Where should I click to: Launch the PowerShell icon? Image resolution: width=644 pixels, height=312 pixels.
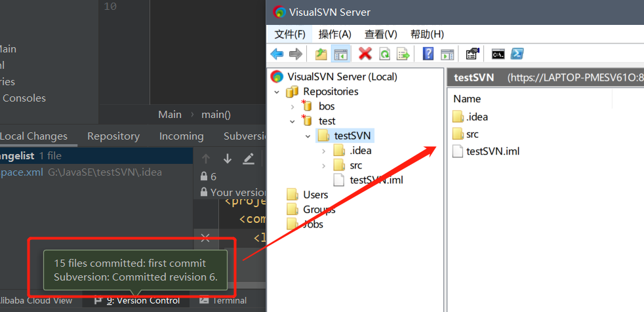coord(517,54)
